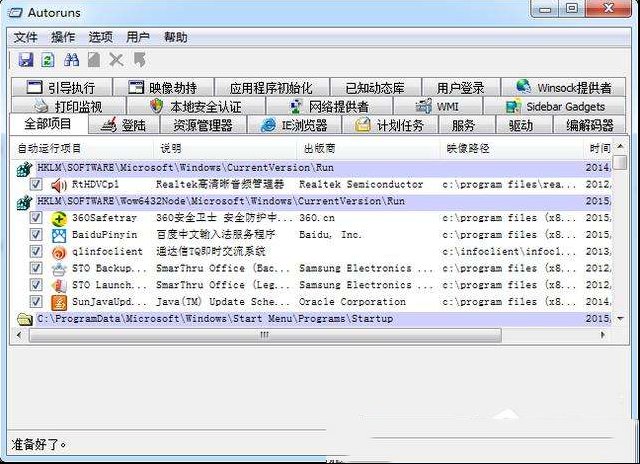
Task: Switch to the 映像劫持 tab
Action: click(x=163, y=87)
